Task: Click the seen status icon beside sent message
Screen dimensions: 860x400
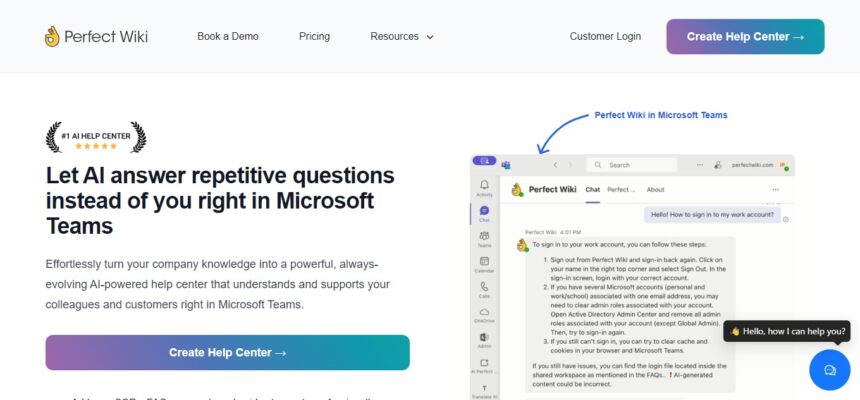Action: 785,219
